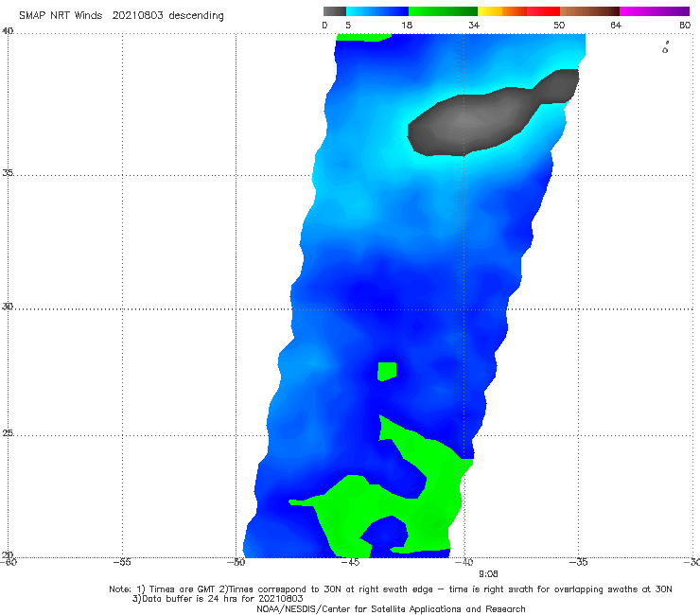700x615 pixels.
Task: Click the longitude label '-45'
Action: pyautogui.click(x=350, y=562)
